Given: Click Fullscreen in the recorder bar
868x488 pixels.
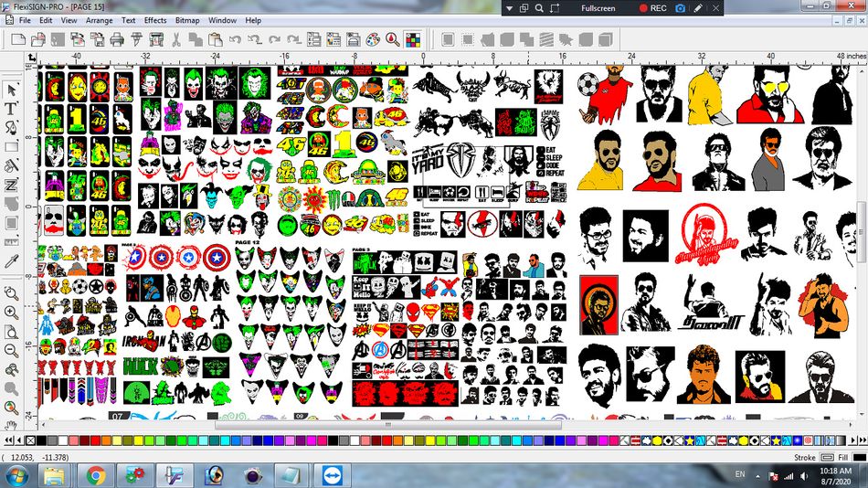Looking at the screenshot, I should (x=598, y=8).
